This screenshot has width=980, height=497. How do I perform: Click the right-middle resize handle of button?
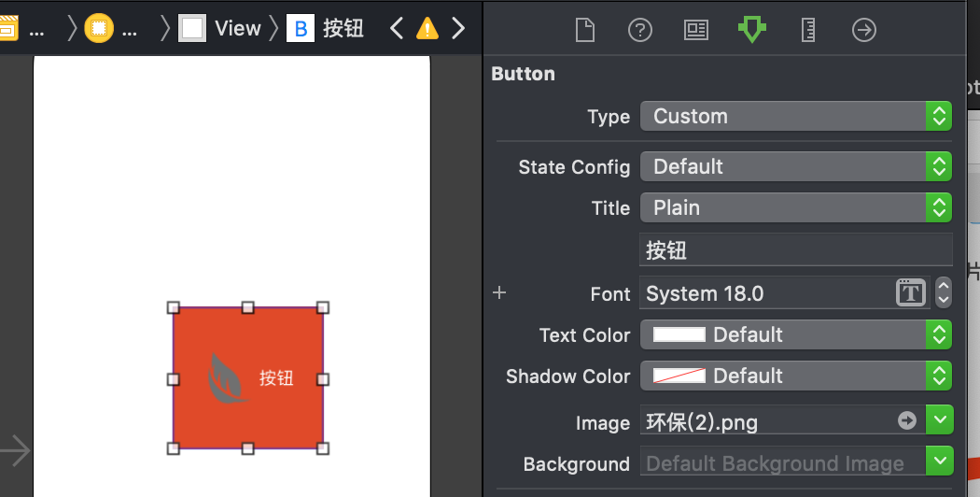(x=323, y=379)
